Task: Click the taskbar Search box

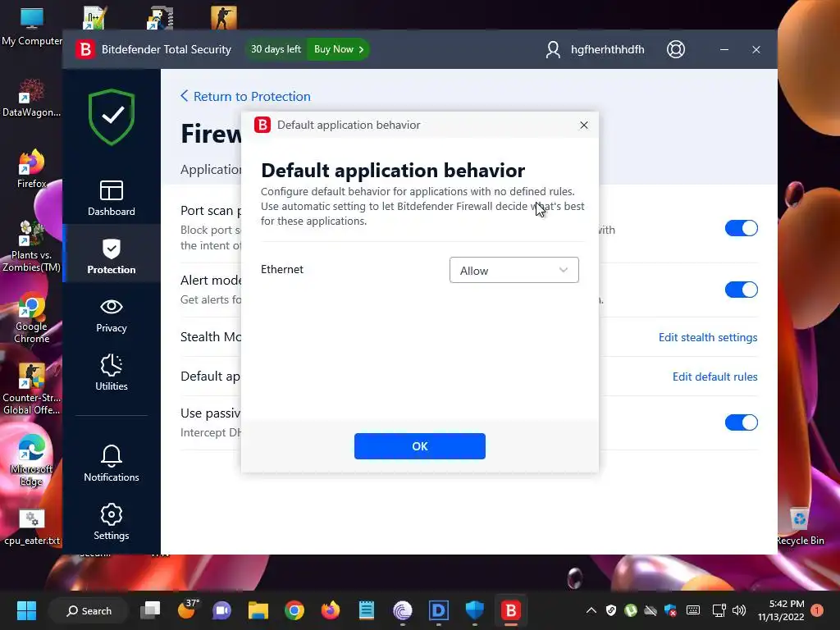Action: pos(89,610)
